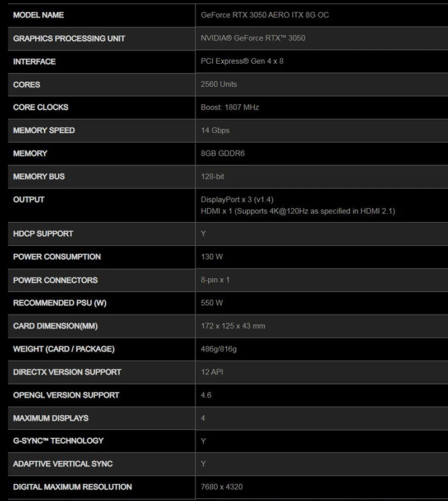Viewport: 448px width, 501px height.
Task: Click the G-SYNC TECHNOLOGY label
Action: click(58, 441)
